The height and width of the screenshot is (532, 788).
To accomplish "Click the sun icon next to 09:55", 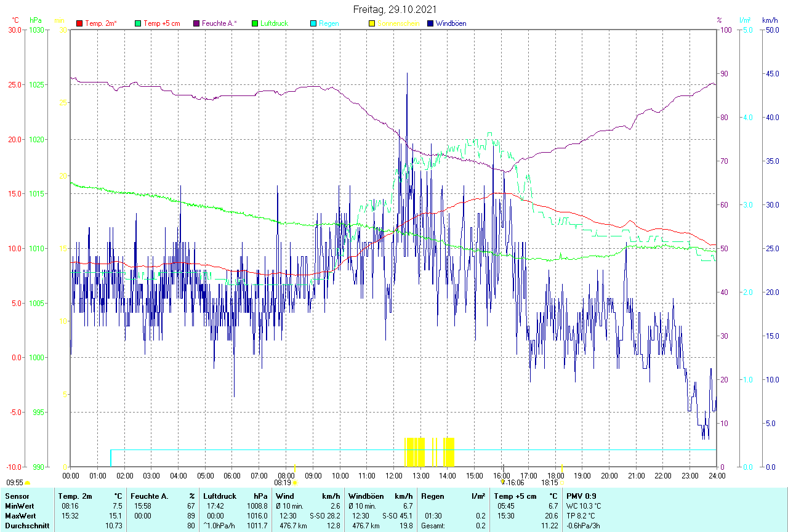I will [x=27, y=483].
